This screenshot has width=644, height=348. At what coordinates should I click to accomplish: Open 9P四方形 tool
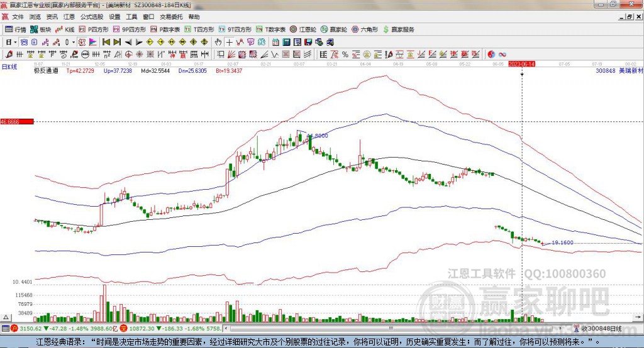pyautogui.click(x=130, y=30)
